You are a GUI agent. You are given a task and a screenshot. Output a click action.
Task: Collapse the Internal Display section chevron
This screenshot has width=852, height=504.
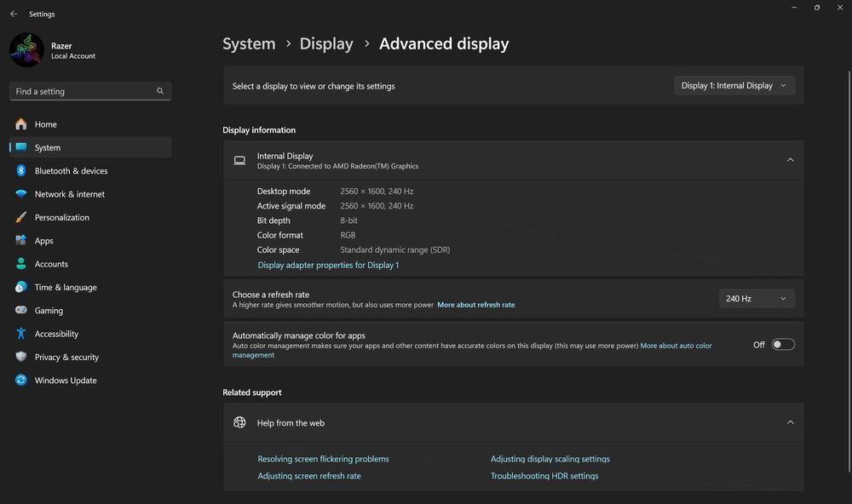click(790, 160)
